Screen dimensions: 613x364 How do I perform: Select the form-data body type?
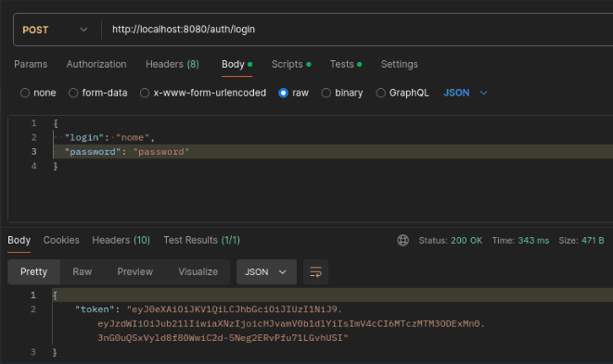click(97, 93)
